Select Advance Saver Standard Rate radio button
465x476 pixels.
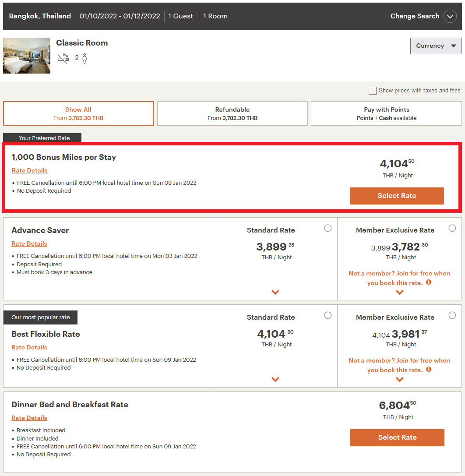coord(328,228)
